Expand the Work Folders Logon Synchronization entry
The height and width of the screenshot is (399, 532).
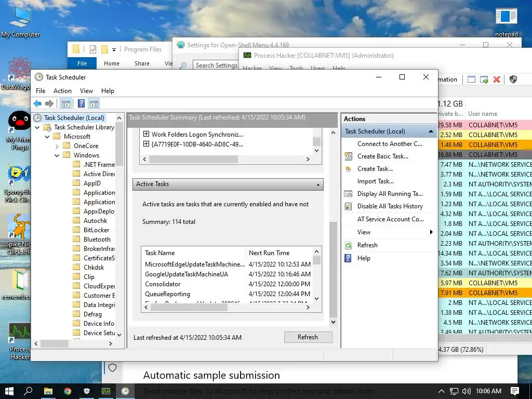146,134
